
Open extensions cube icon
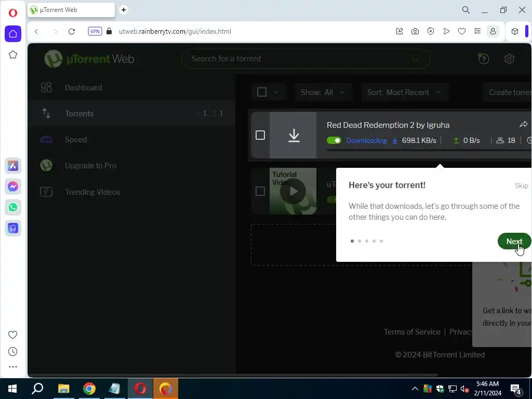tap(515, 31)
